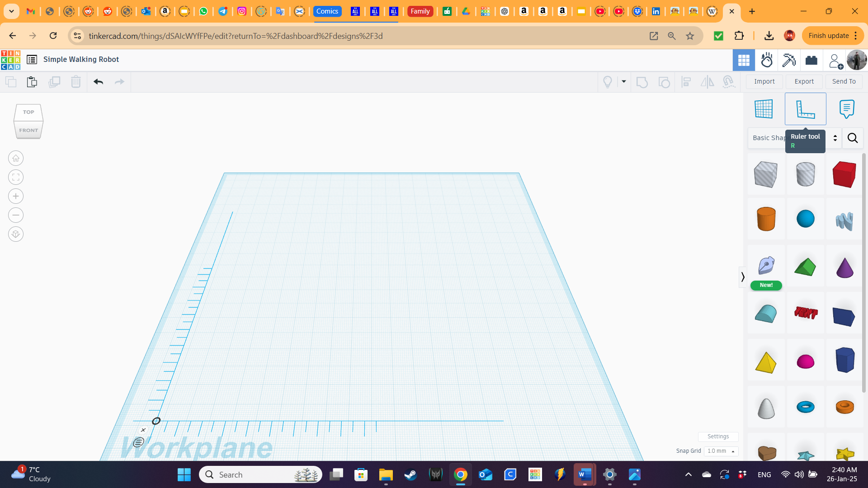The width and height of the screenshot is (868, 488).
Task: Select the red Box shape thumbnail
Action: (x=844, y=174)
